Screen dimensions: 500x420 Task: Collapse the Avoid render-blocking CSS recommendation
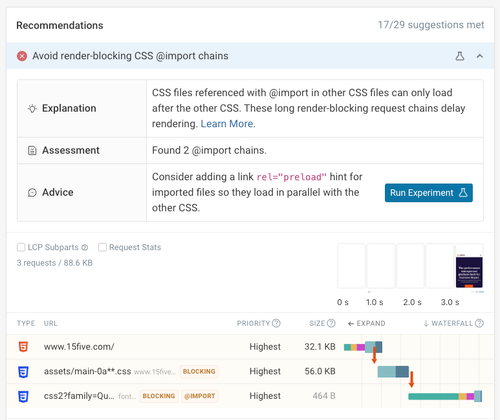point(480,56)
